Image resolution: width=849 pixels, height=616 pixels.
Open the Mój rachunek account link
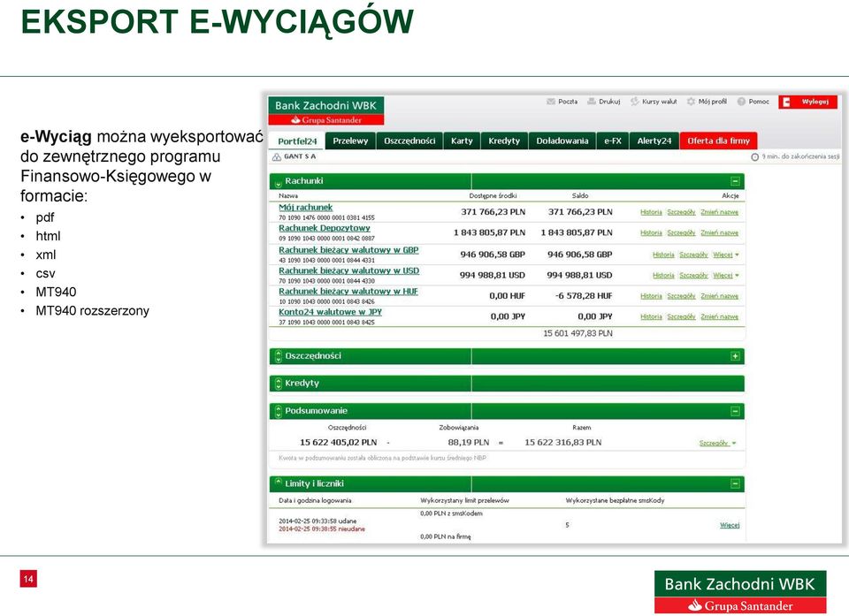(x=305, y=208)
